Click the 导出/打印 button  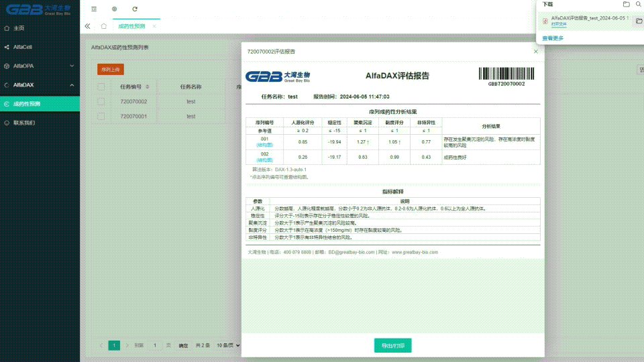coord(392,346)
